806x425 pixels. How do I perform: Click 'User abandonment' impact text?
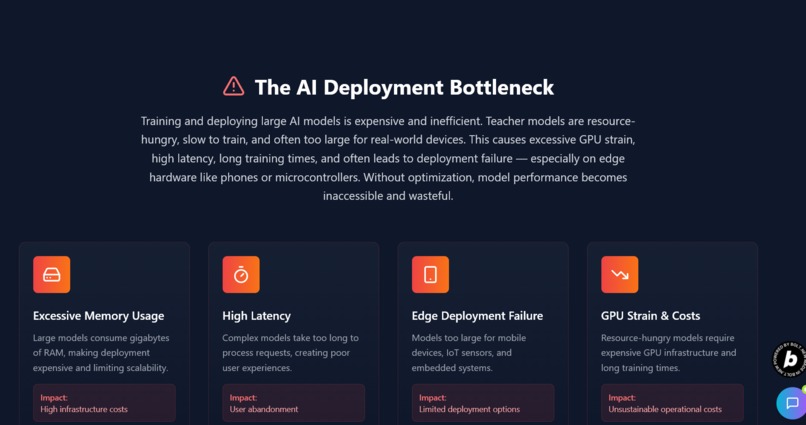point(264,410)
